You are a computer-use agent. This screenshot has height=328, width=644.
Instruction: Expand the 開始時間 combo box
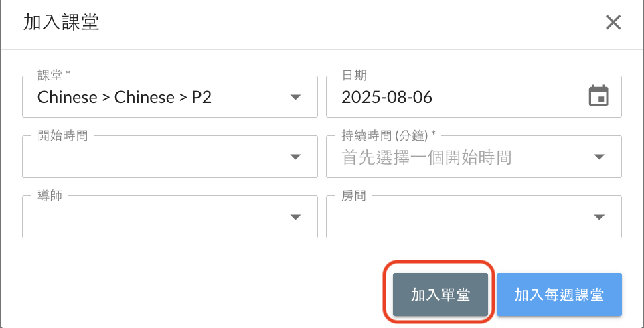point(170,157)
